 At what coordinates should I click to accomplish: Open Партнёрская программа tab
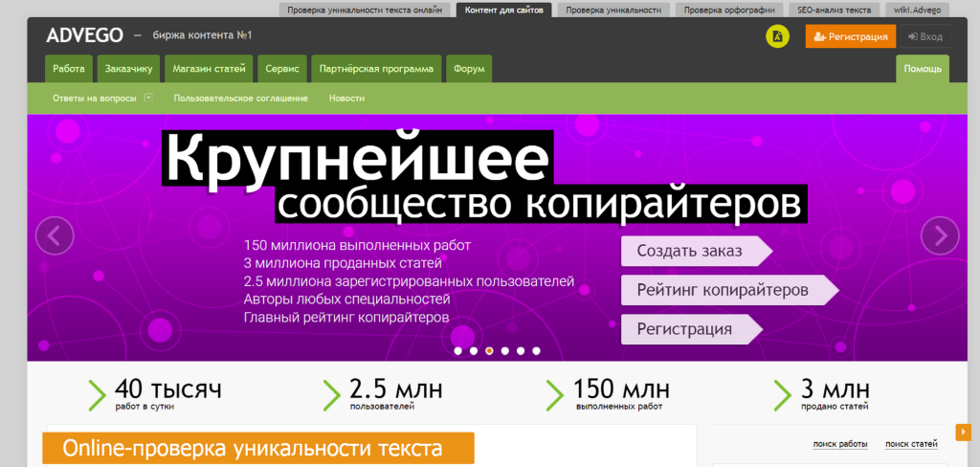376,69
